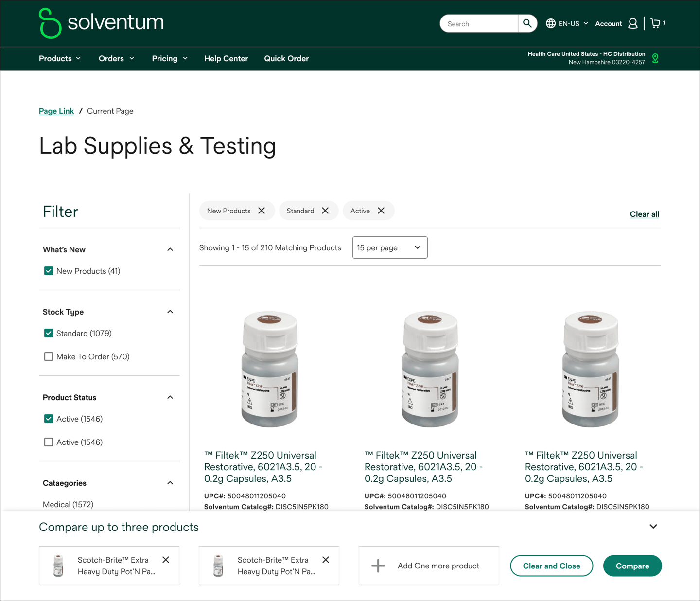Remove the New Products filter chip
This screenshot has width=700, height=601.
[x=262, y=211]
